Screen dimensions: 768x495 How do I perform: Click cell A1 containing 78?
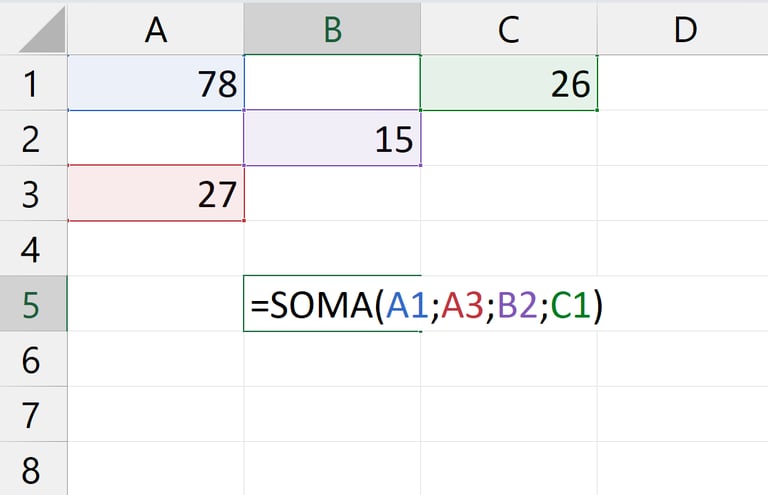point(156,84)
